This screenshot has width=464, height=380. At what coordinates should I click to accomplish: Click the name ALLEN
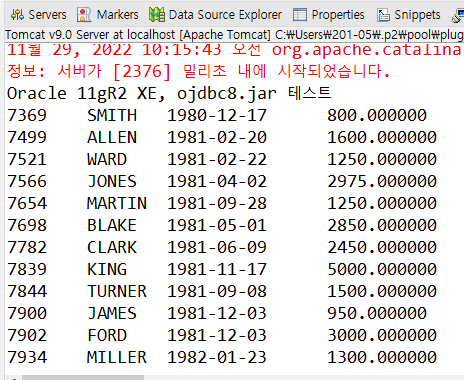(112, 137)
